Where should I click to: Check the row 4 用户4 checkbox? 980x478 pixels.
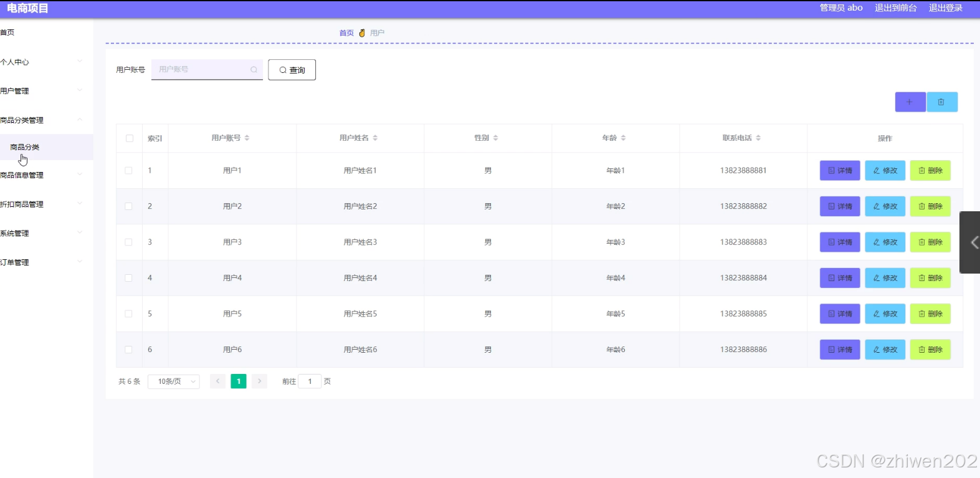tap(128, 278)
